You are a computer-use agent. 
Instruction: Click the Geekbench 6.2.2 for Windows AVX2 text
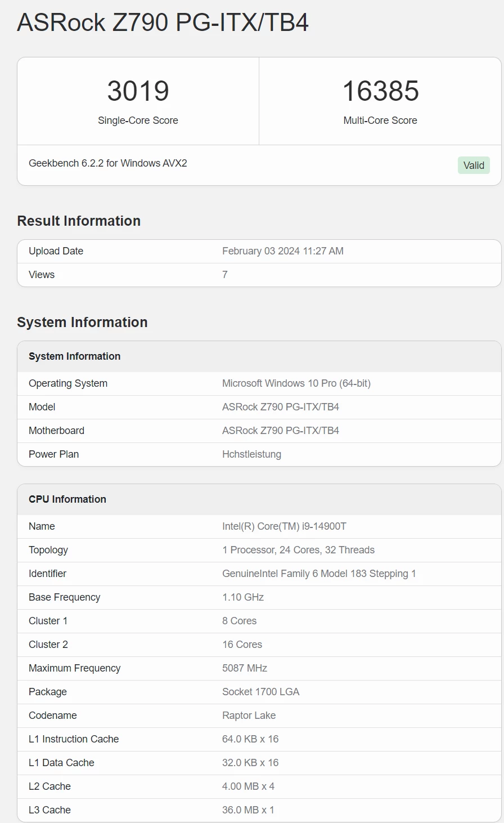[108, 163]
